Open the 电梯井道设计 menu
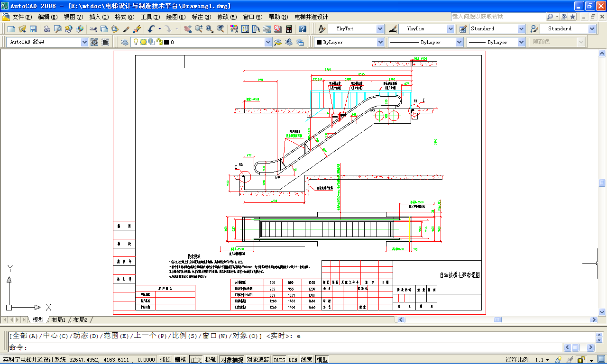The height and width of the screenshot is (364, 607). click(311, 17)
